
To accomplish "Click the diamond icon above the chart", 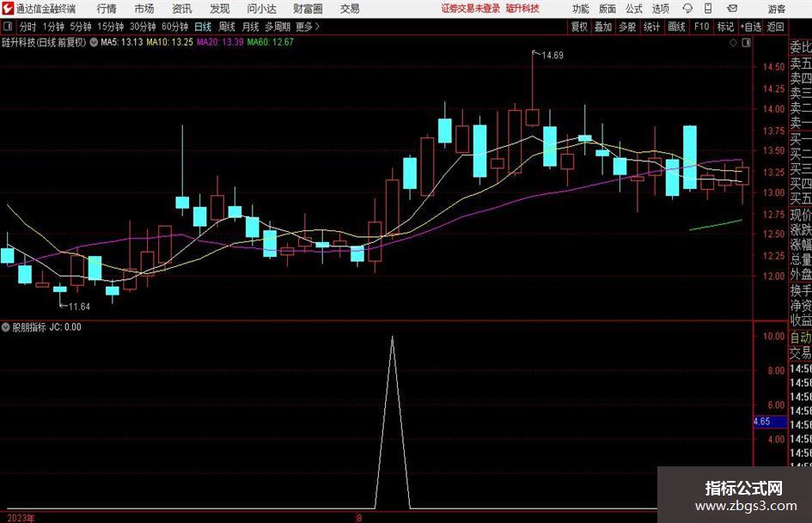I will 733,43.
